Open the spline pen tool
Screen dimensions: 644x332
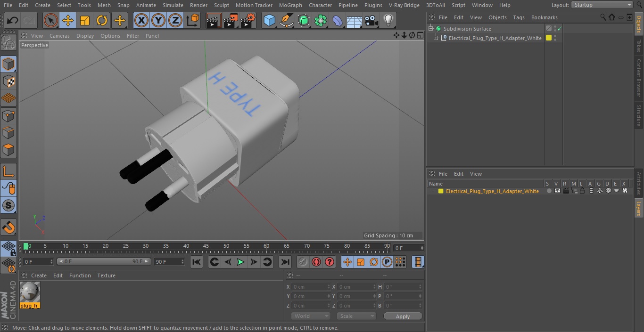click(x=286, y=21)
